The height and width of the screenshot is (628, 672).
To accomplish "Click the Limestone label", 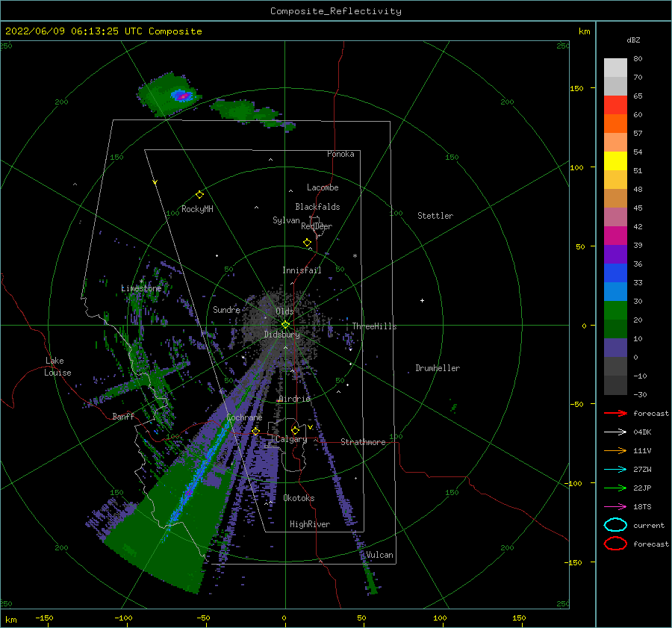I will click(141, 288).
